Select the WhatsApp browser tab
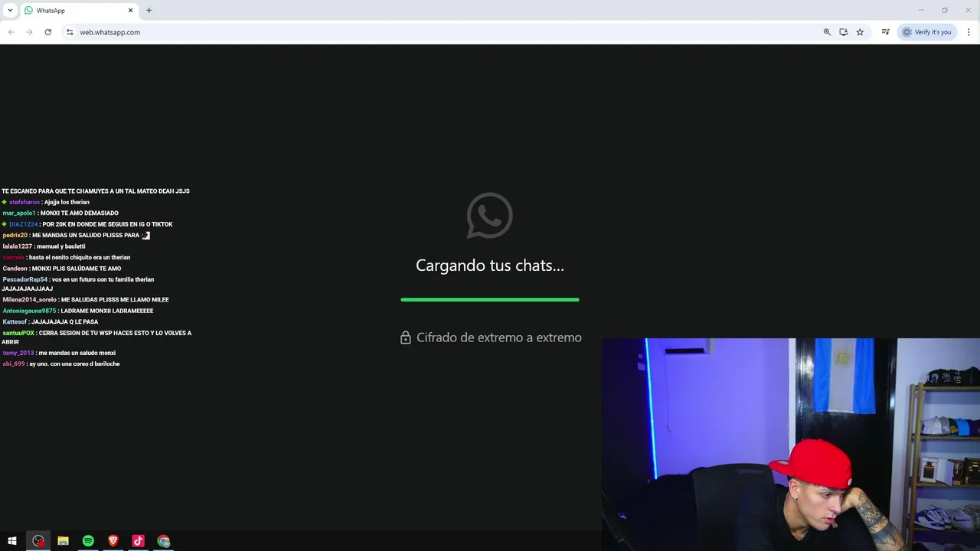This screenshot has height=551, width=980. pos(78,11)
